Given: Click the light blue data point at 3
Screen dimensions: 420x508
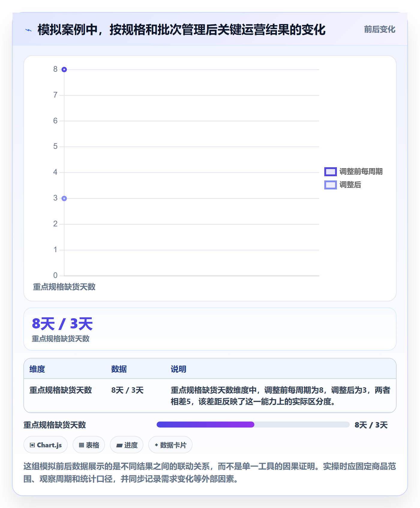Looking at the screenshot, I should 64,198.
